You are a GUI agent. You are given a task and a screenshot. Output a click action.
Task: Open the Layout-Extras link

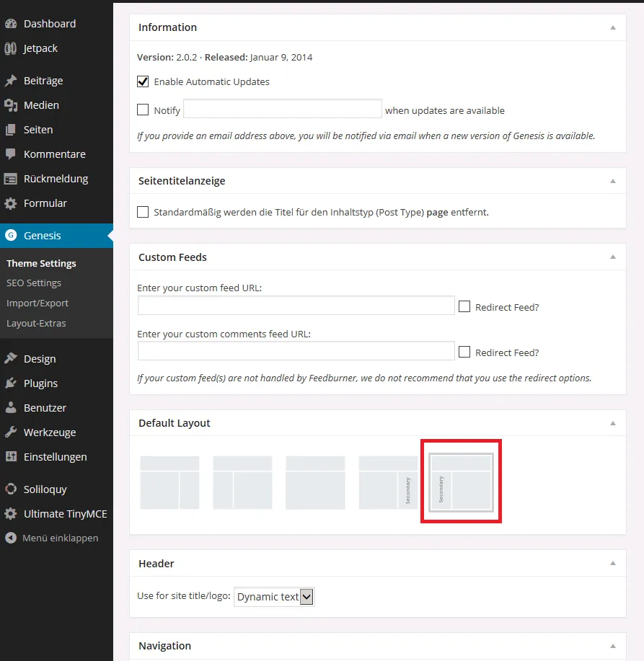click(36, 324)
